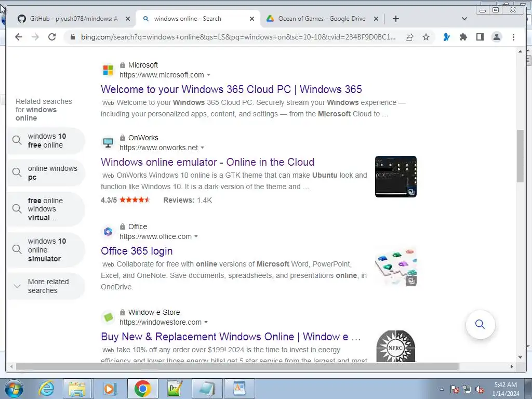Expand More related searches
The image size is (532, 399).
coord(46,286)
